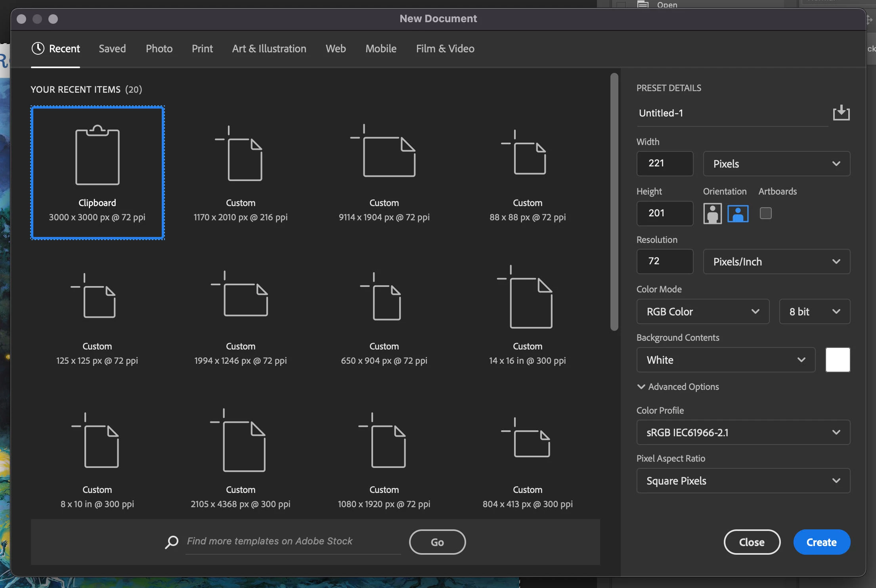Select the Clipboard 3000 x 3000 preset

[x=98, y=173]
